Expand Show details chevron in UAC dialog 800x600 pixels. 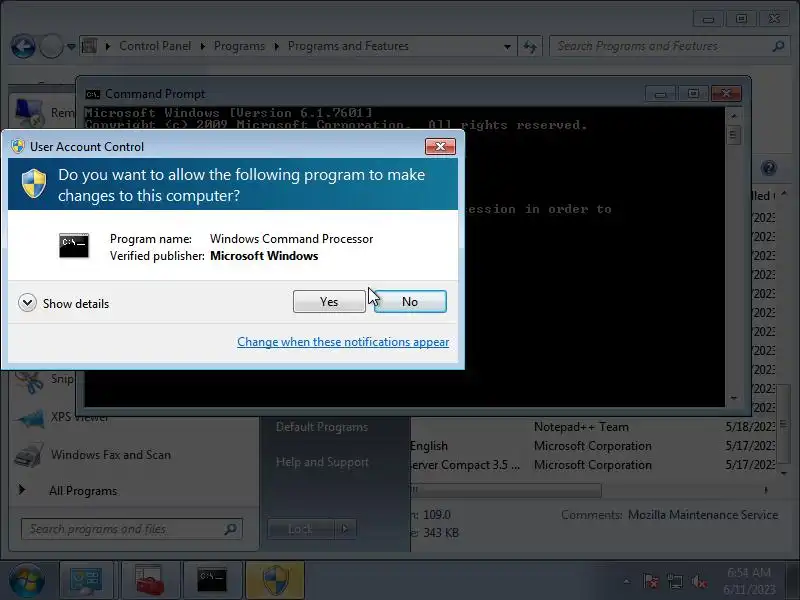[27, 303]
